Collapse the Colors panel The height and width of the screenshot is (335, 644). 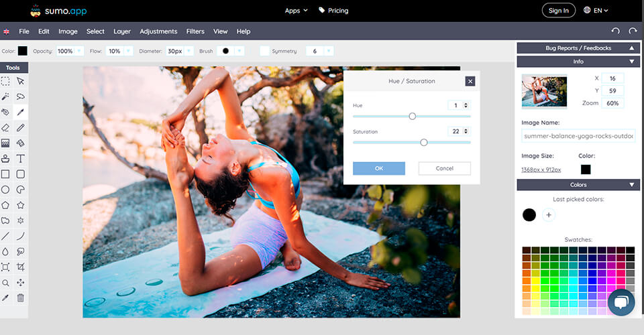click(x=631, y=185)
